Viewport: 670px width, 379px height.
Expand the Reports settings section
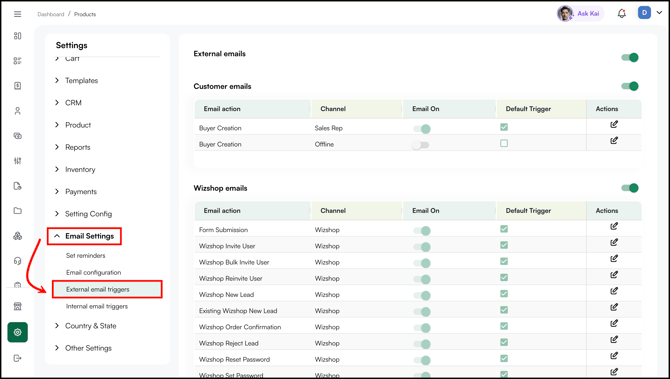coord(73,147)
